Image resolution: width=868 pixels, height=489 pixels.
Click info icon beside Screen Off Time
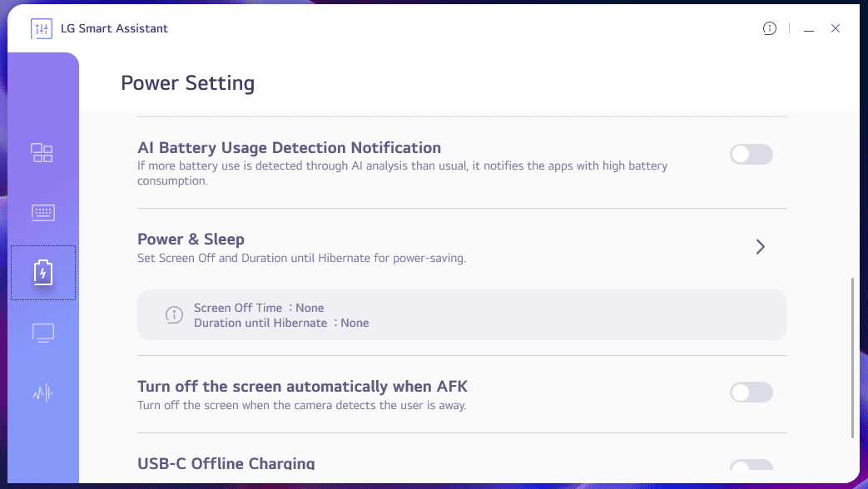[174, 314]
